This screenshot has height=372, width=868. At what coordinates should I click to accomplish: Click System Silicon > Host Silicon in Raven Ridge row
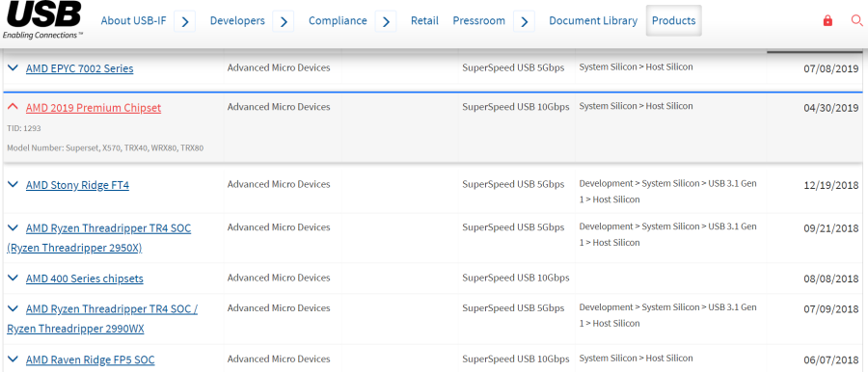(x=636, y=359)
